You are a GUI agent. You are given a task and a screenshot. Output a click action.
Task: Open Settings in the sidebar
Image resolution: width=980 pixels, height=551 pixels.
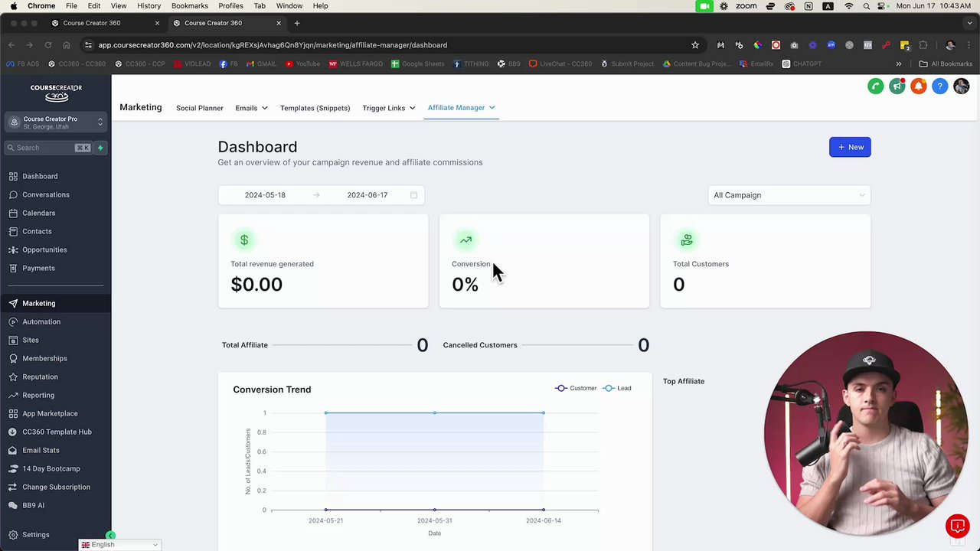click(x=35, y=535)
